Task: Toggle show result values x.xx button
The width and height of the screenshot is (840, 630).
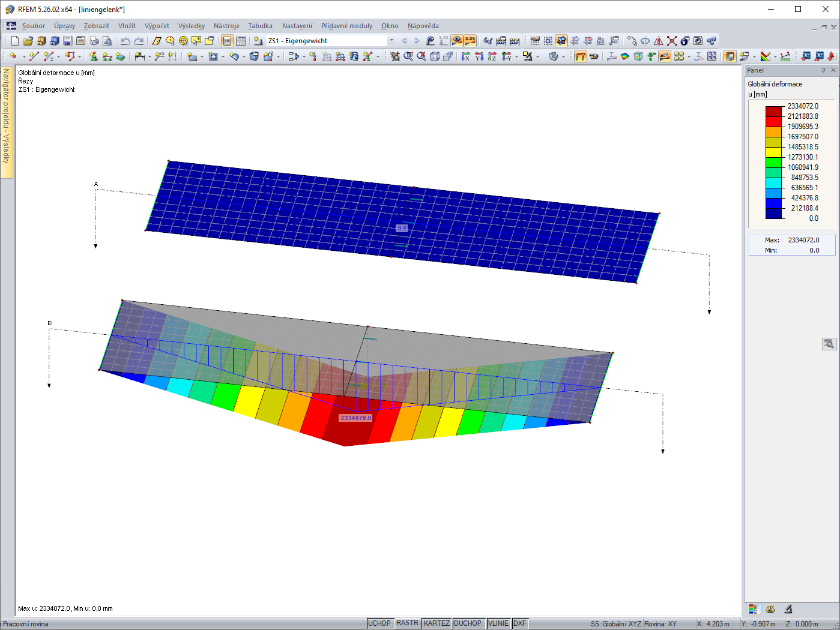Action: (x=470, y=41)
